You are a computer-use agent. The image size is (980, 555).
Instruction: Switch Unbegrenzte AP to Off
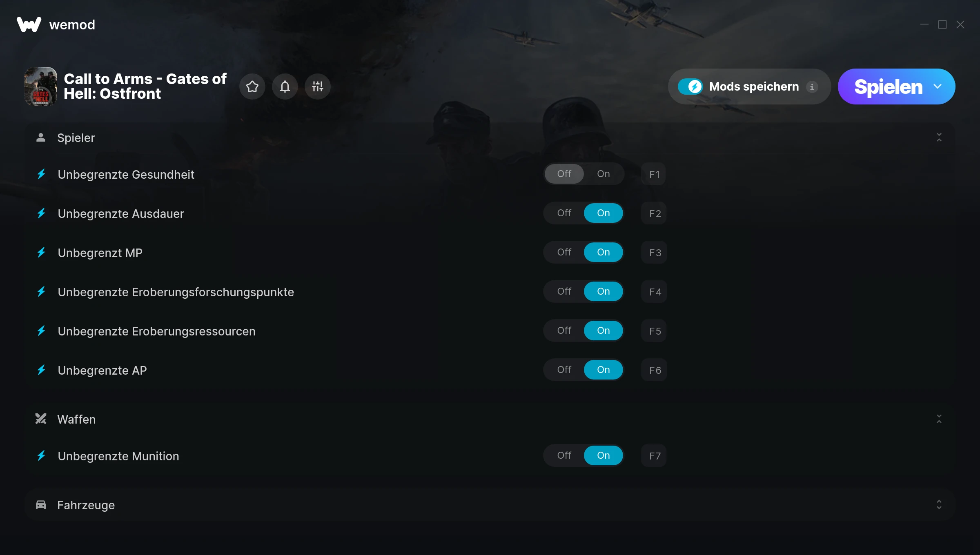coord(564,370)
